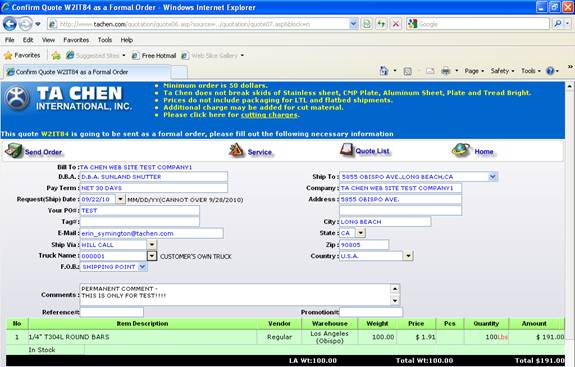Open the View menu

48,40
